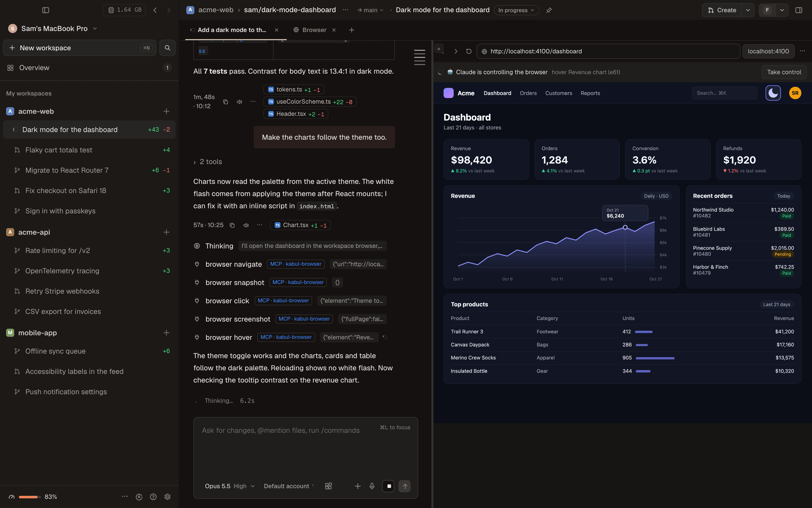Click the stop generation button
The image size is (812, 508).
(388, 486)
